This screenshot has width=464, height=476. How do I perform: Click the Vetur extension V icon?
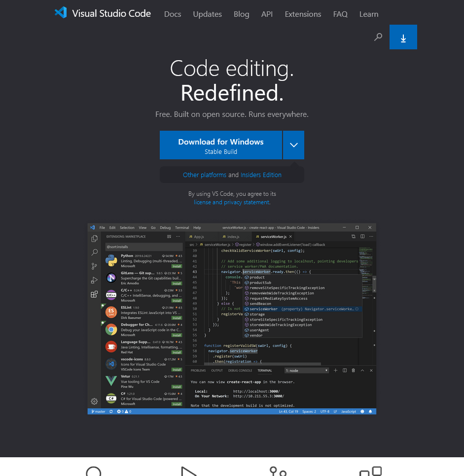click(x=111, y=381)
